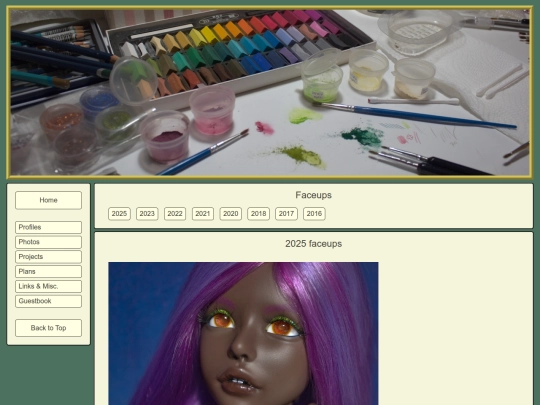Jump to 2018 faceups
The image size is (540, 405).
pos(258,214)
